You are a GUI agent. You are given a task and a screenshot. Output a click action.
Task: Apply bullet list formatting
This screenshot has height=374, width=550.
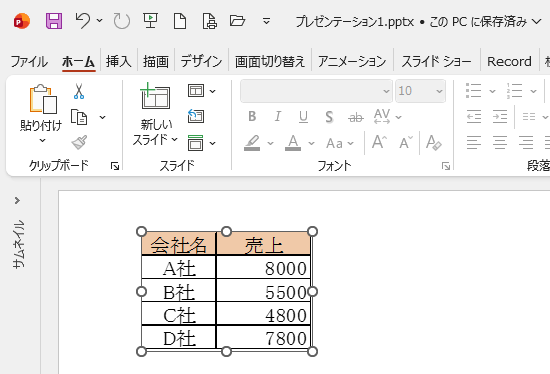pos(474,91)
